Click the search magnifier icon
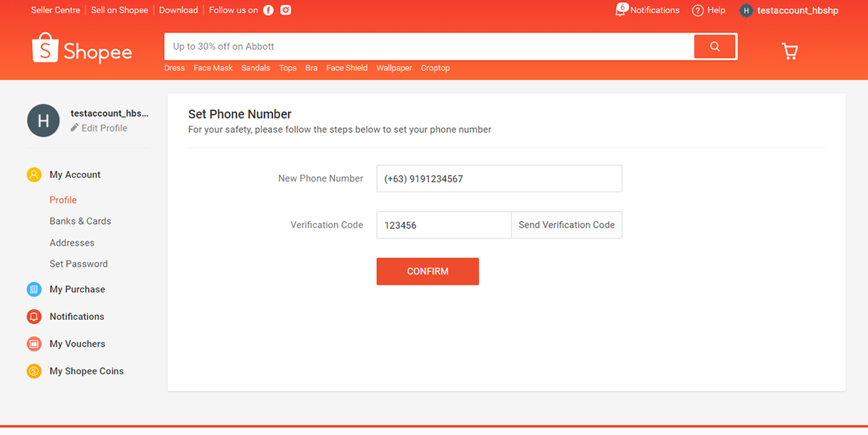The height and width of the screenshot is (435, 868). coord(715,46)
